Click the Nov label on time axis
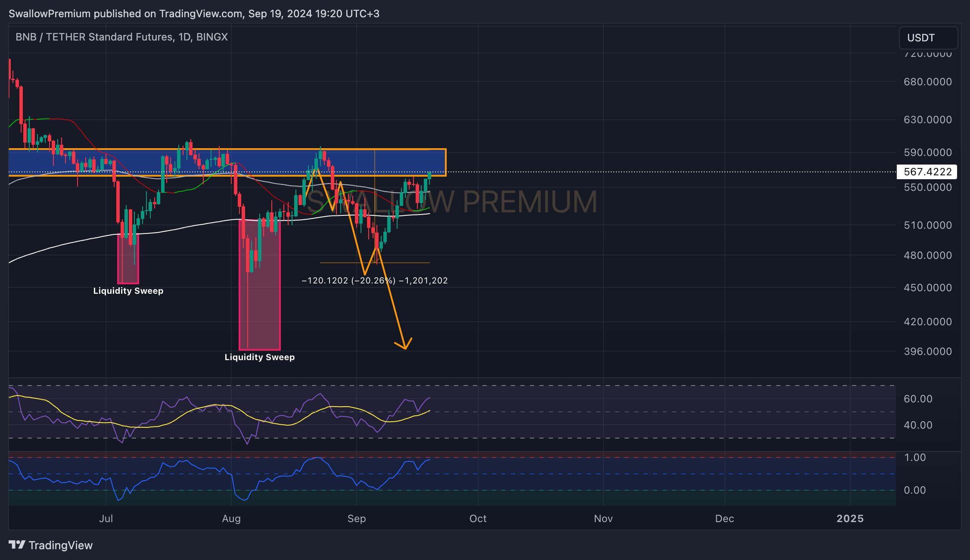Screen dimensions: 970x560 [603, 519]
